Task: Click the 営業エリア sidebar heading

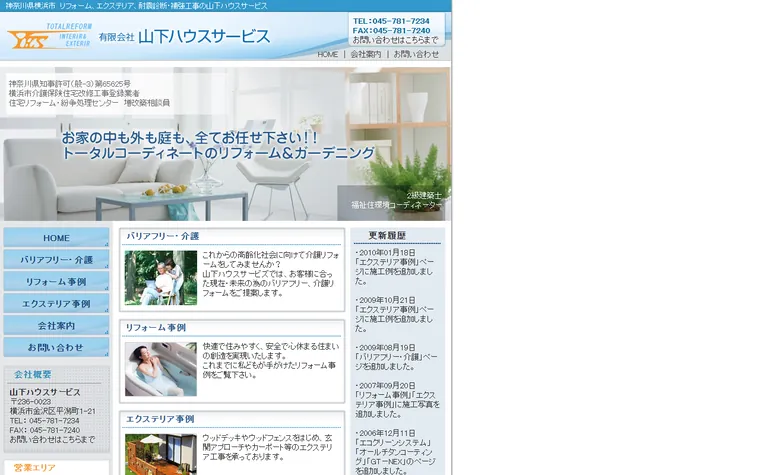Action: [x=34, y=468]
